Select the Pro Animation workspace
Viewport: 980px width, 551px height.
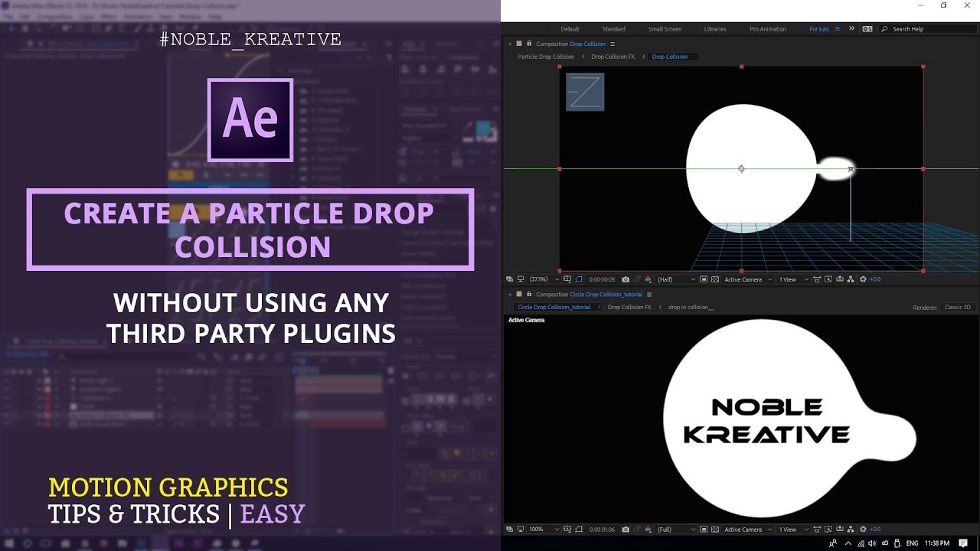coord(768,29)
